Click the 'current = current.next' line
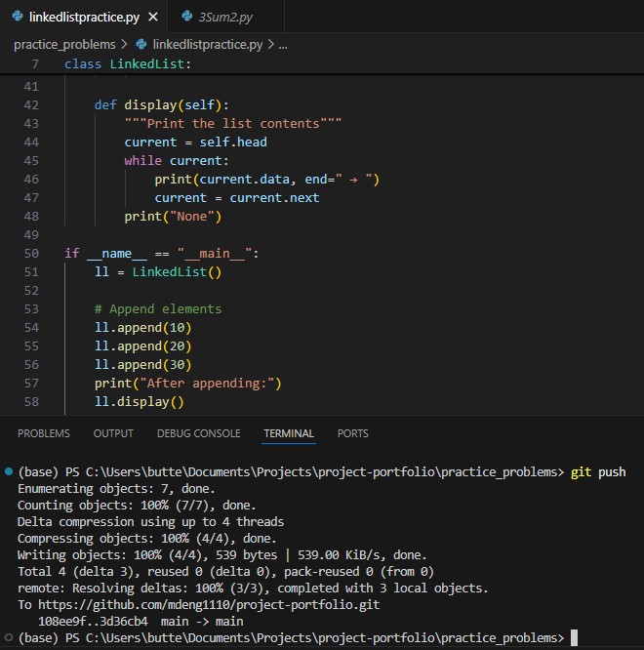Screen dimensions: 644x650 [237, 198]
